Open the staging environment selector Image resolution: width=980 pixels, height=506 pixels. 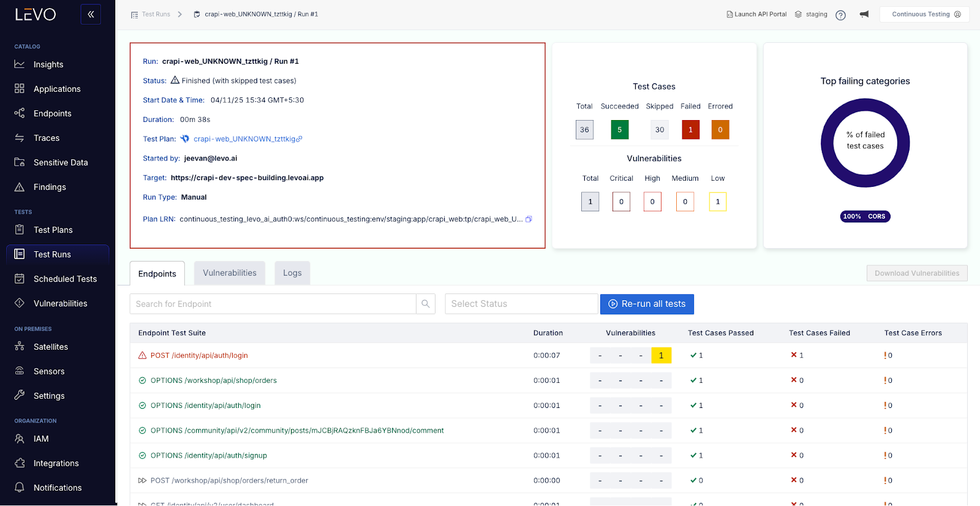click(811, 14)
